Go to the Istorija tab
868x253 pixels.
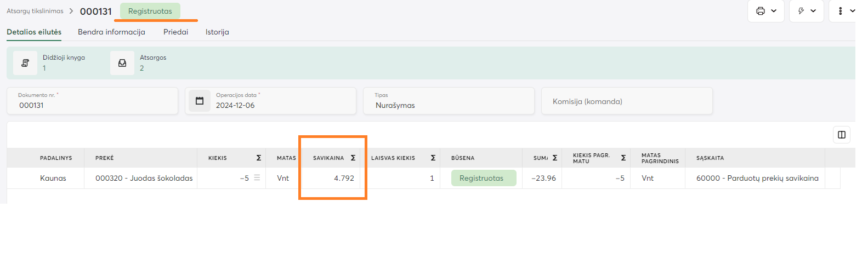[217, 32]
